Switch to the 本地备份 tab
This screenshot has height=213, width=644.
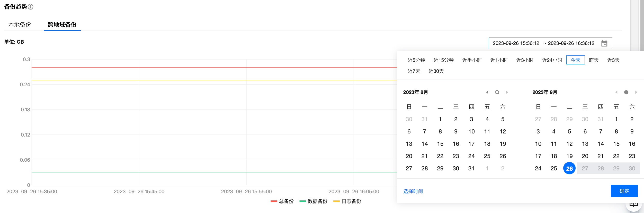(20, 25)
